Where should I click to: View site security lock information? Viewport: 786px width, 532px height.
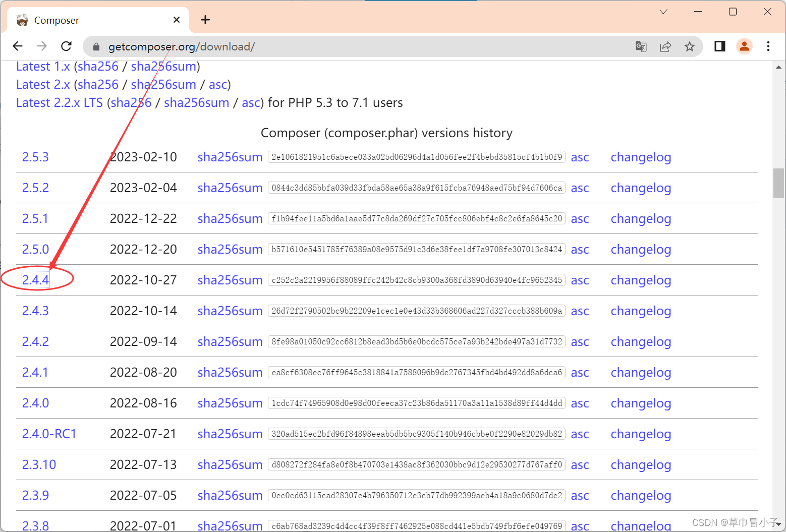(96, 47)
